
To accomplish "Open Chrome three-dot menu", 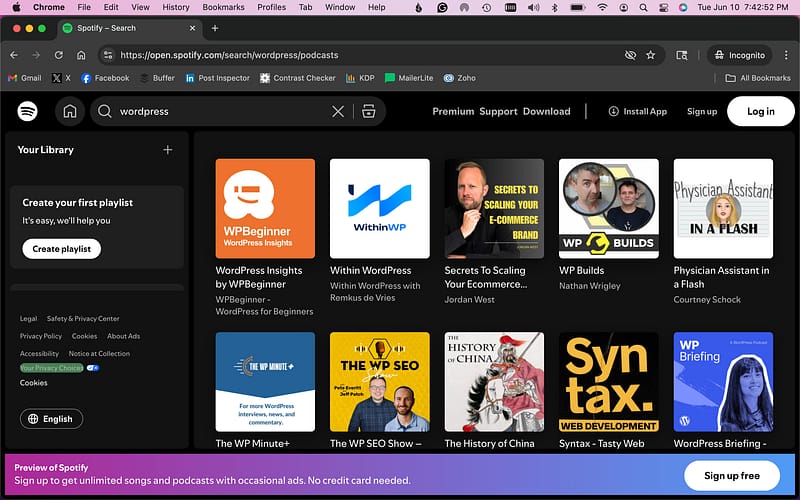I will click(x=786, y=55).
